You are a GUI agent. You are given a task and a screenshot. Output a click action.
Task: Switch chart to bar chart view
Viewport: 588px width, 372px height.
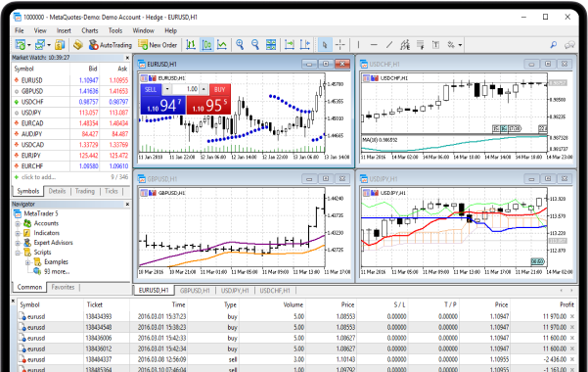(191, 45)
